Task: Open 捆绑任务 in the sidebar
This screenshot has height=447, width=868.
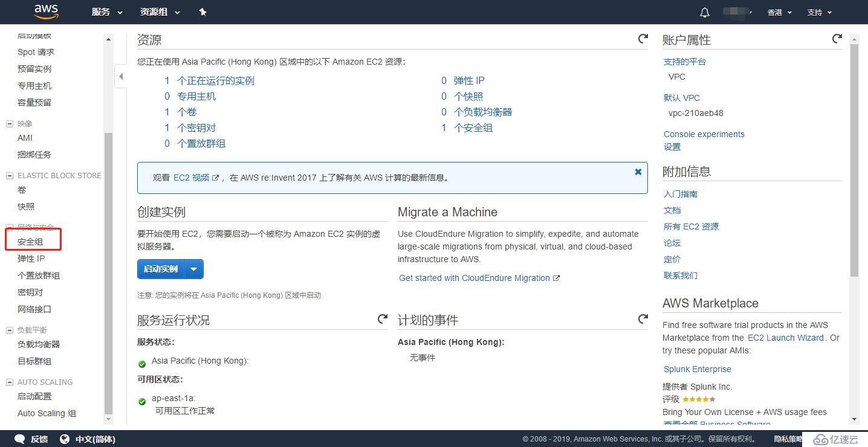Action: (x=34, y=155)
